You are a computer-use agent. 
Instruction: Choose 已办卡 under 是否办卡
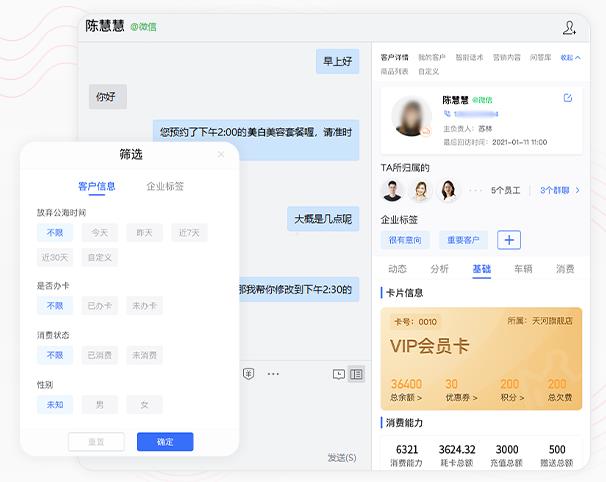99,306
